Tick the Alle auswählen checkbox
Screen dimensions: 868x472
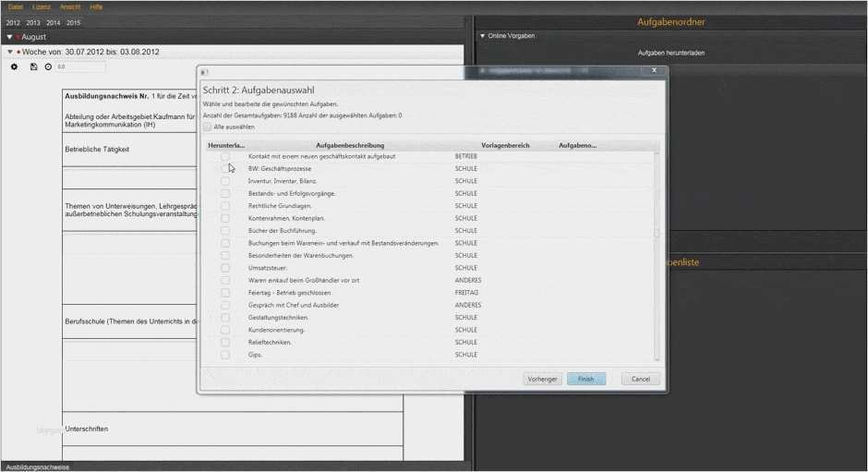point(207,127)
